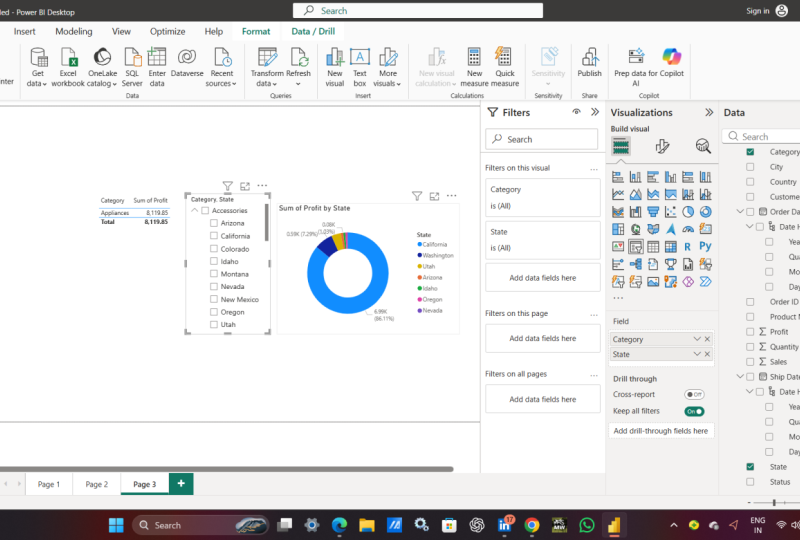Add a new report page
This screenshot has width=800, height=540.
[181, 484]
